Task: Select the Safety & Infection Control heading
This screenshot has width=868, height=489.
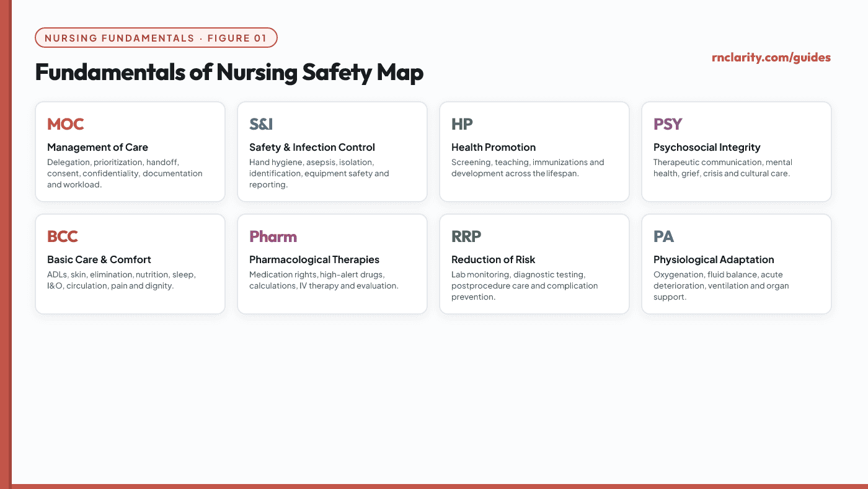Action: 312,147
